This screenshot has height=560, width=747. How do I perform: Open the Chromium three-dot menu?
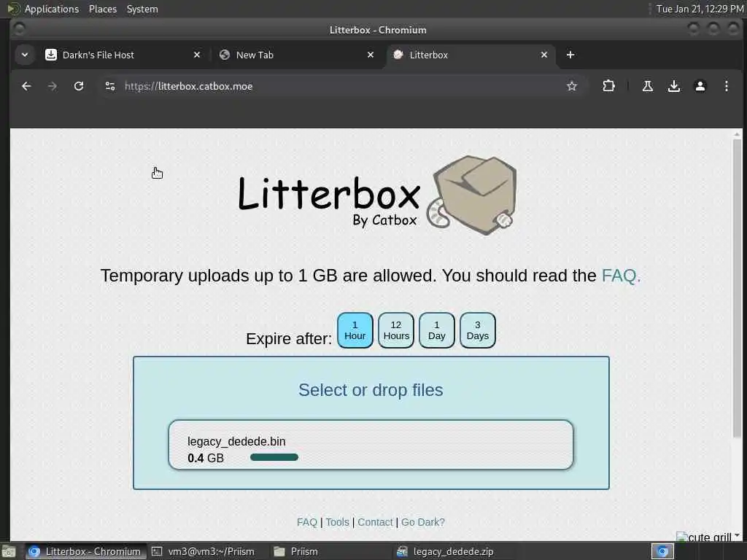click(726, 86)
